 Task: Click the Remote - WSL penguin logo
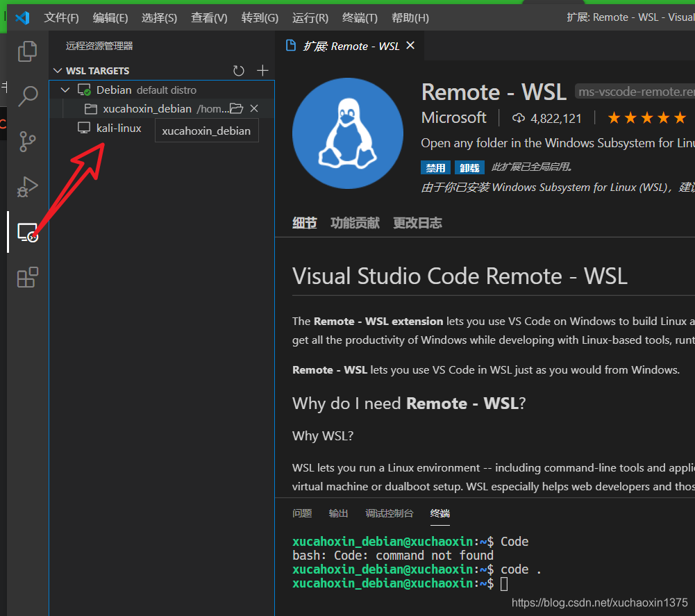click(x=347, y=133)
